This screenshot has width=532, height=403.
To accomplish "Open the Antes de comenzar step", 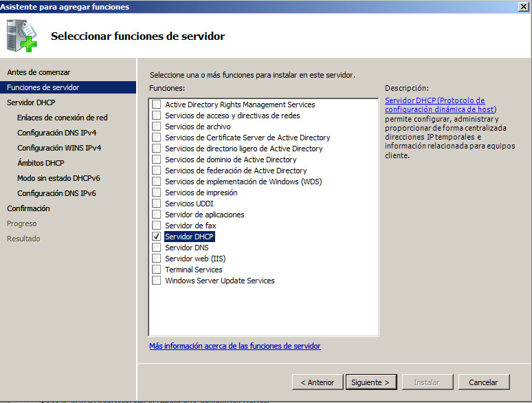I will pos(38,72).
